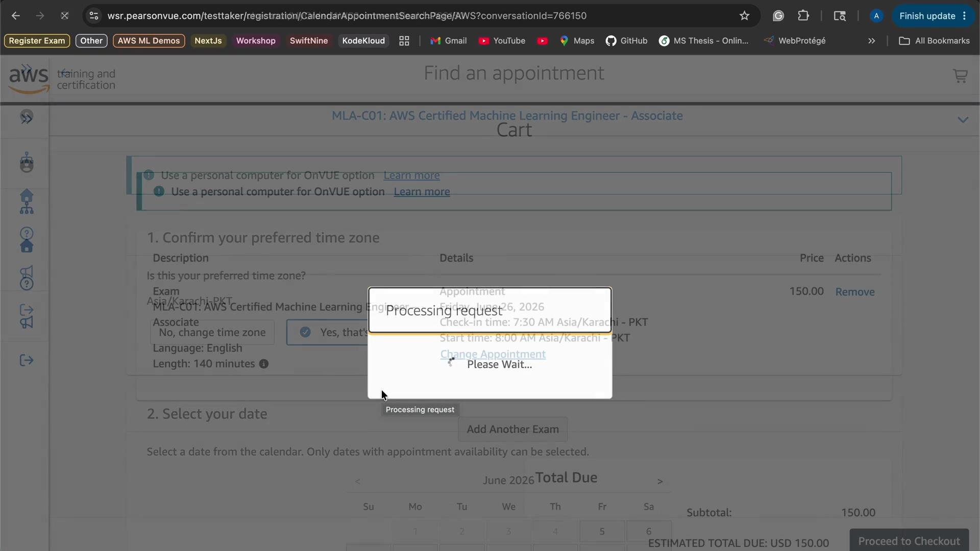
Task: Click the Change Appointment link
Action: 493,354
